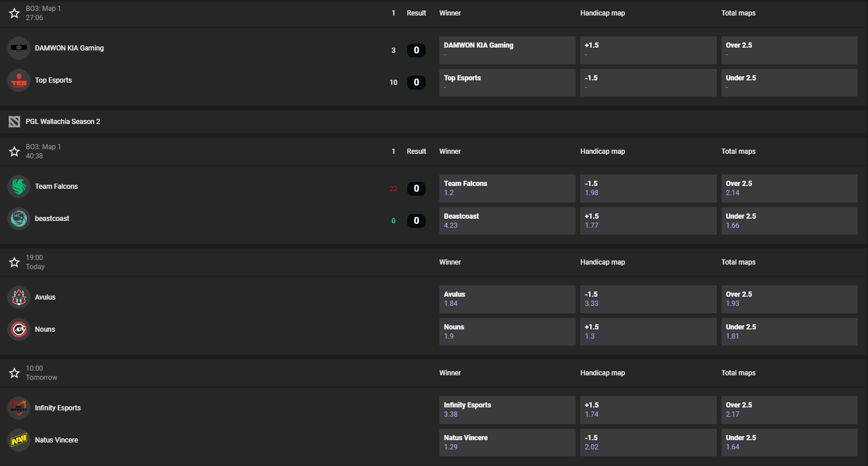This screenshot has width=868, height=466.
Task: Click the beastcoast team logo
Action: click(19, 219)
